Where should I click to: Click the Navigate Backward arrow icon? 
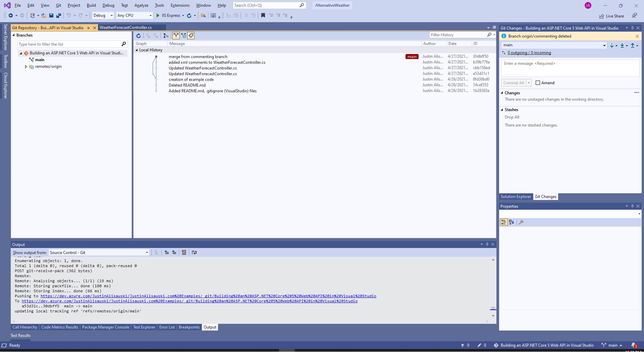point(11,15)
